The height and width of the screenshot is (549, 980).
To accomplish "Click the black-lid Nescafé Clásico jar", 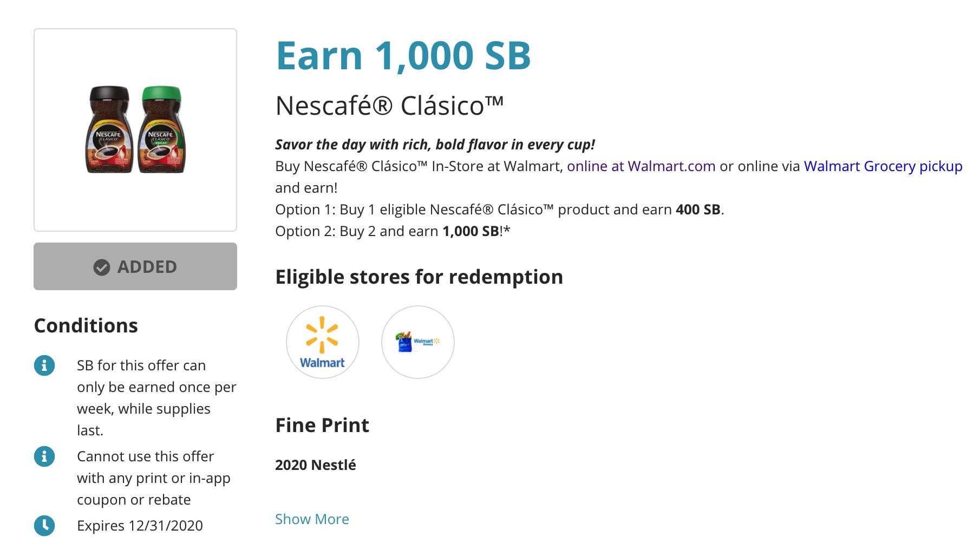I will pyautogui.click(x=109, y=130).
